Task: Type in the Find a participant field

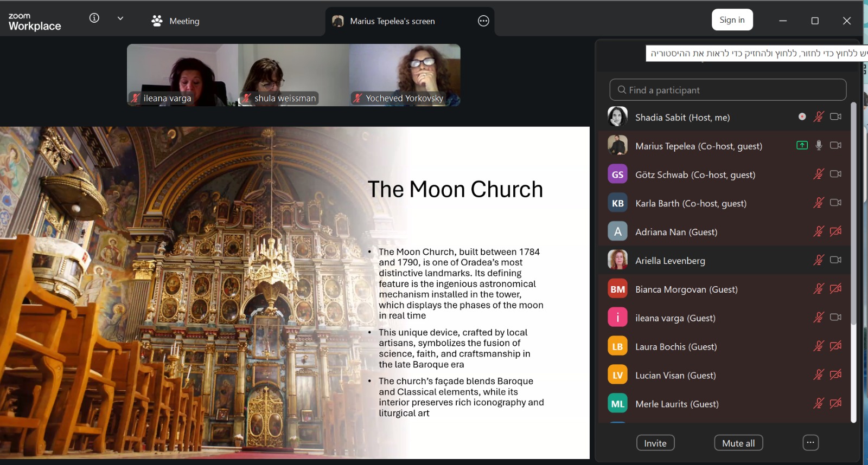Action: 727,90
